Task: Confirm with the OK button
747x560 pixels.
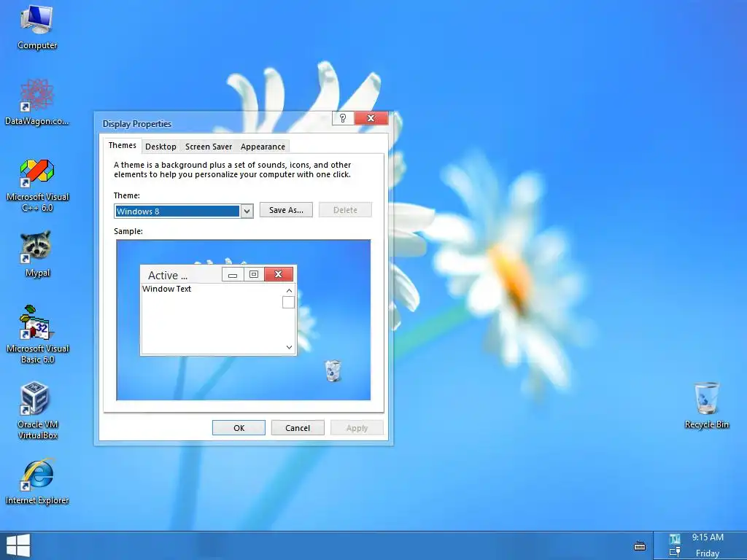Action: point(239,427)
